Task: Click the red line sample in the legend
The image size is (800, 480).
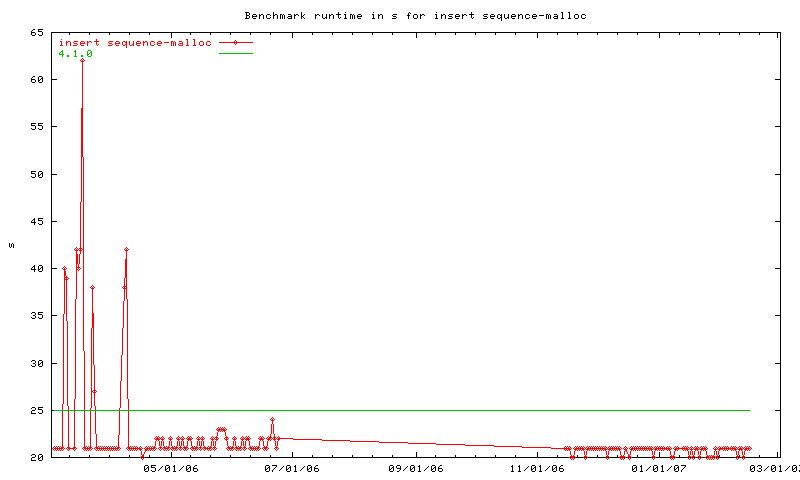Action: click(236, 43)
